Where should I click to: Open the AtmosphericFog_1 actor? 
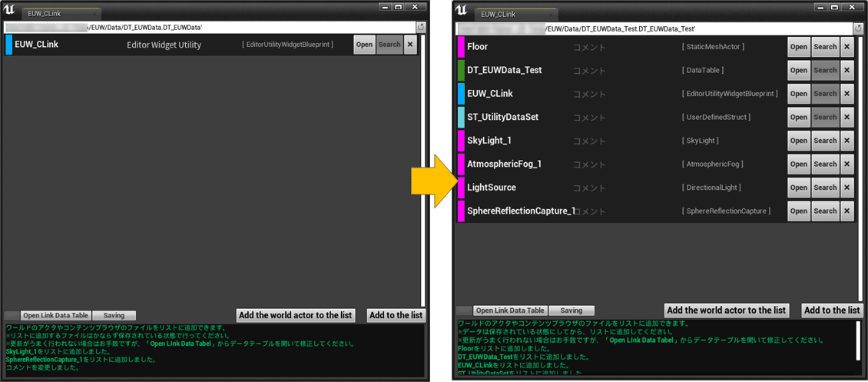coord(799,164)
